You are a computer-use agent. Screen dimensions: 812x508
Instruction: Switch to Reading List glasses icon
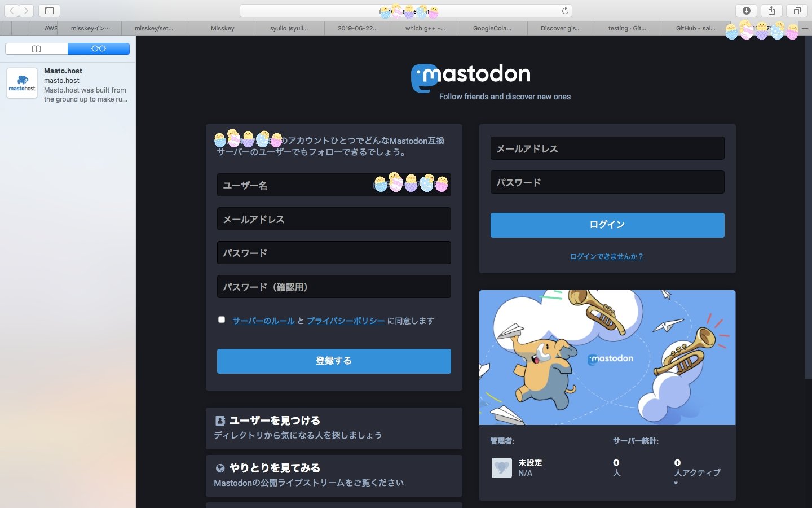[99, 49]
